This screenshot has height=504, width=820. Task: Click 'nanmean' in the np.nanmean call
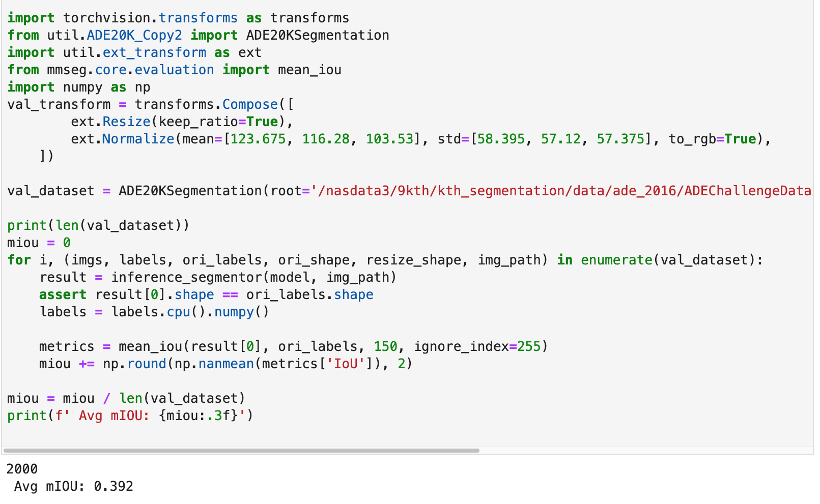(226, 364)
